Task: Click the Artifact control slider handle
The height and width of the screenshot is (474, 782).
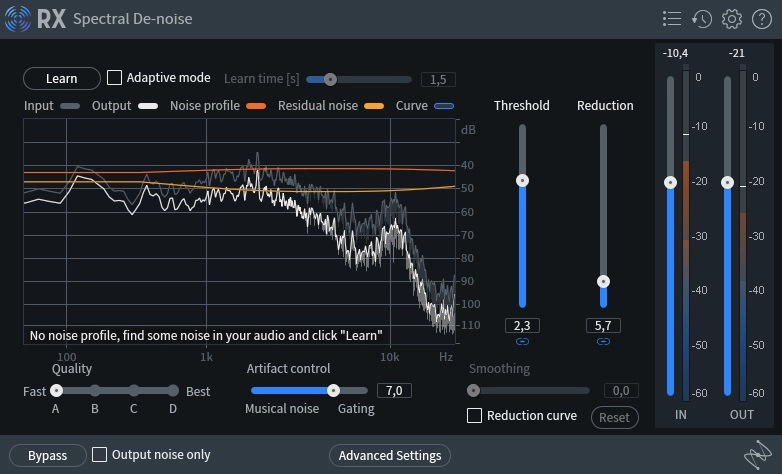Action: pos(333,390)
